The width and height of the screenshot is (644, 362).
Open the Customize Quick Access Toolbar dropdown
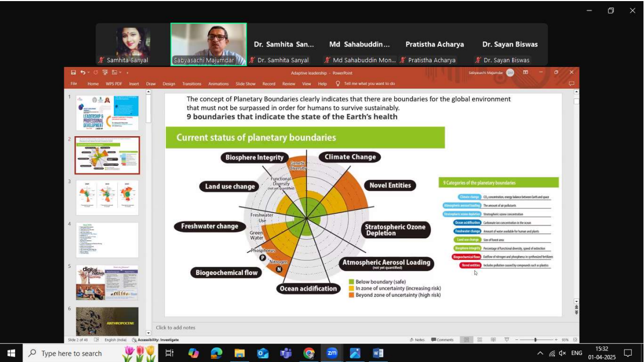click(x=127, y=72)
